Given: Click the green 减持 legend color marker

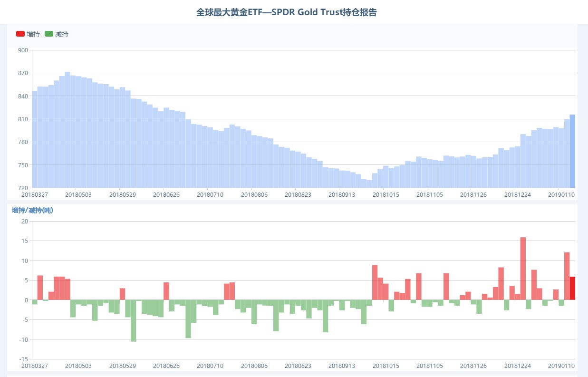Looking at the screenshot, I should coord(48,34).
